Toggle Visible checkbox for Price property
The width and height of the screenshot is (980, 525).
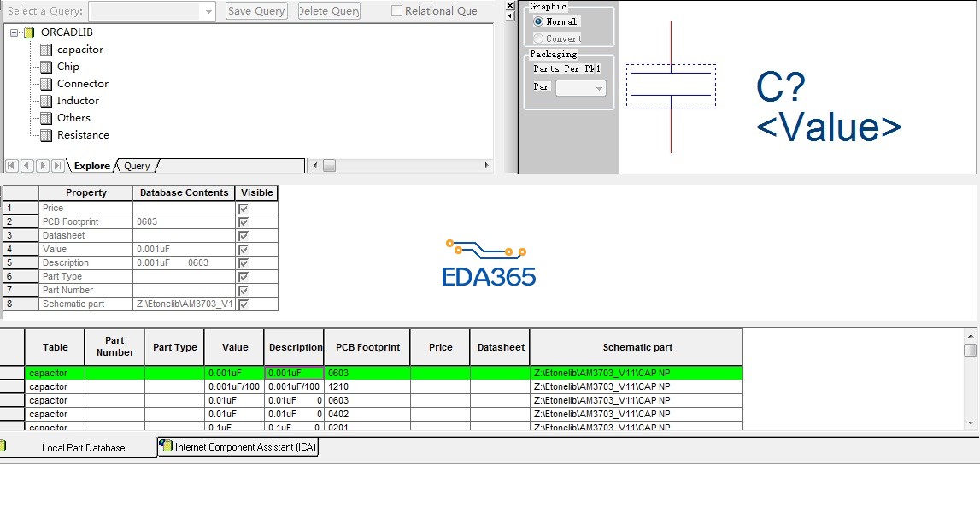[x=244, y=209]
